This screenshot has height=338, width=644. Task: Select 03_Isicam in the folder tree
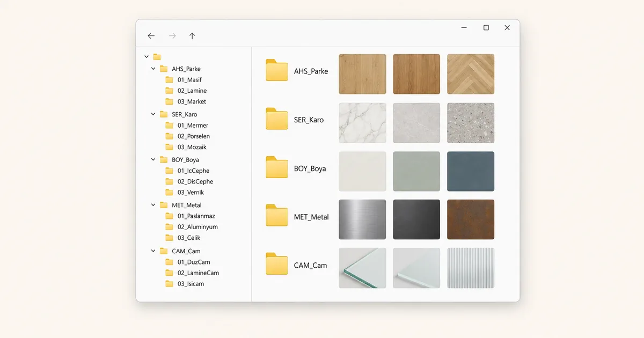coord(191,284)
